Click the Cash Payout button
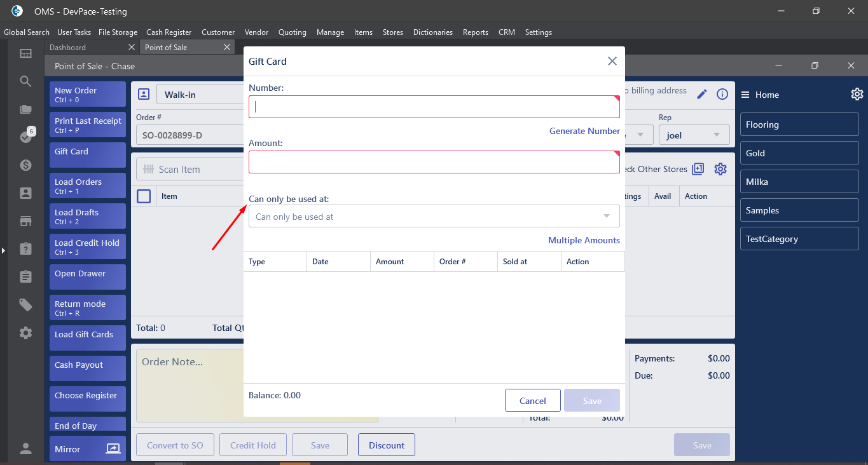The image size is (868, 465). coord(88,368)
